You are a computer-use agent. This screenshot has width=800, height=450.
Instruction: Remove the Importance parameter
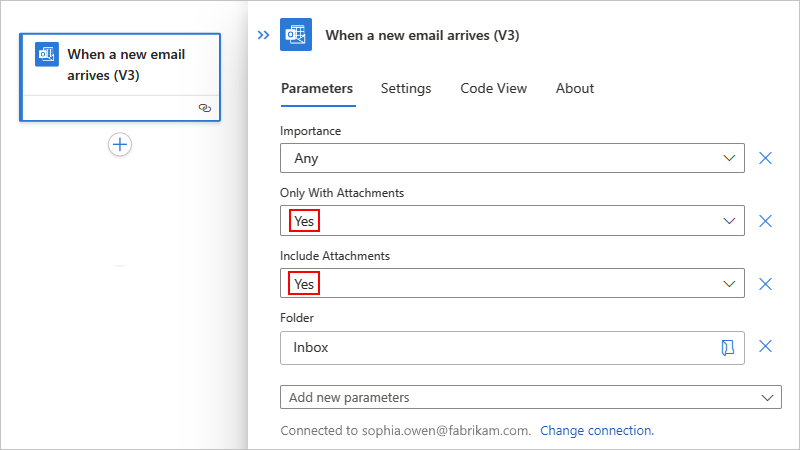click(765, 158)
